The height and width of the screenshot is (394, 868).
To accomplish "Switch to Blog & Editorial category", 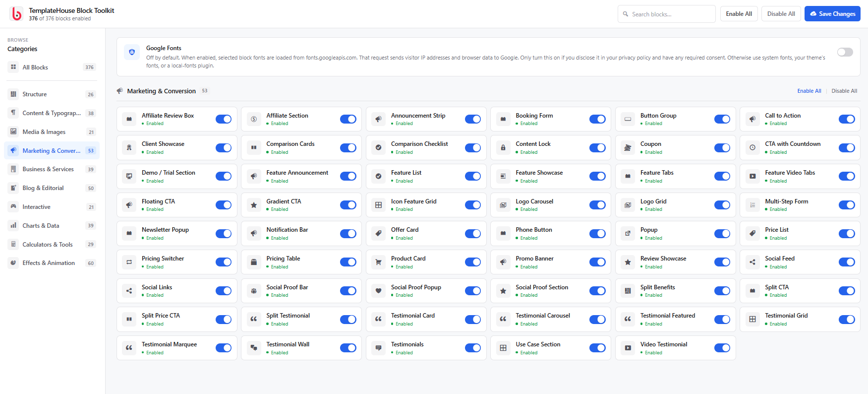I will [x=52, y=188].
